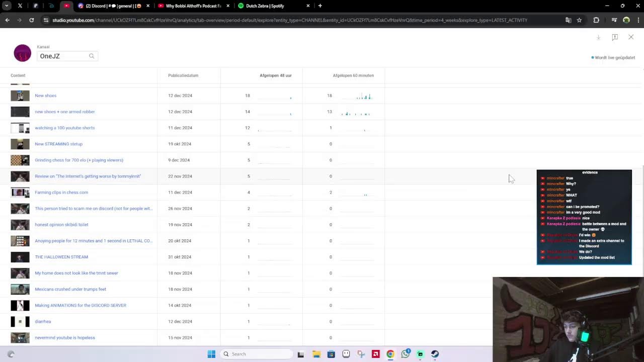Click the OneJZ channel search field

point(67,56)
